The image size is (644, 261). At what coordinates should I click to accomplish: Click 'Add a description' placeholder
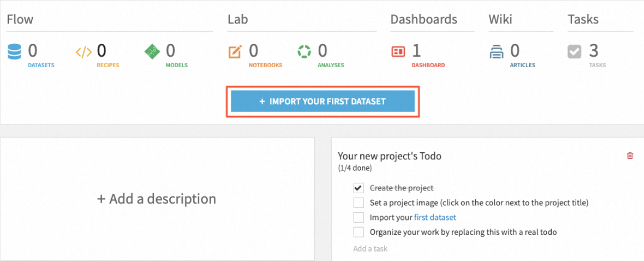(157, 199)
